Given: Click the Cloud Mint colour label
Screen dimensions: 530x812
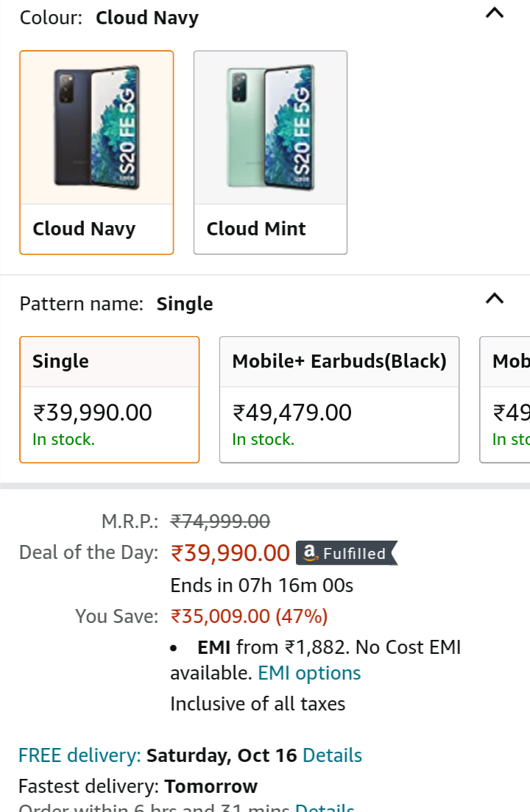Looking at the screenshot, I should [256, 229].
